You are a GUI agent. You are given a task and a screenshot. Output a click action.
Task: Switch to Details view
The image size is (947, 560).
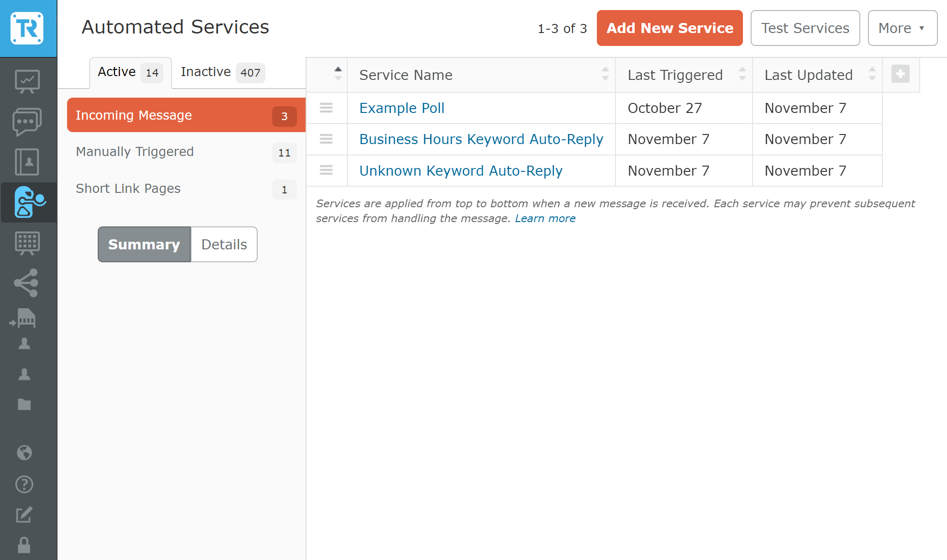coord(223,244)
